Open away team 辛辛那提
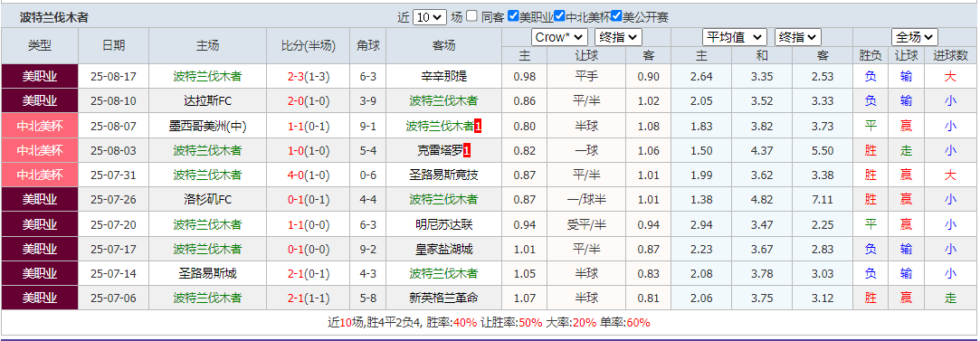The image size is (980, 341). (443, 77)
